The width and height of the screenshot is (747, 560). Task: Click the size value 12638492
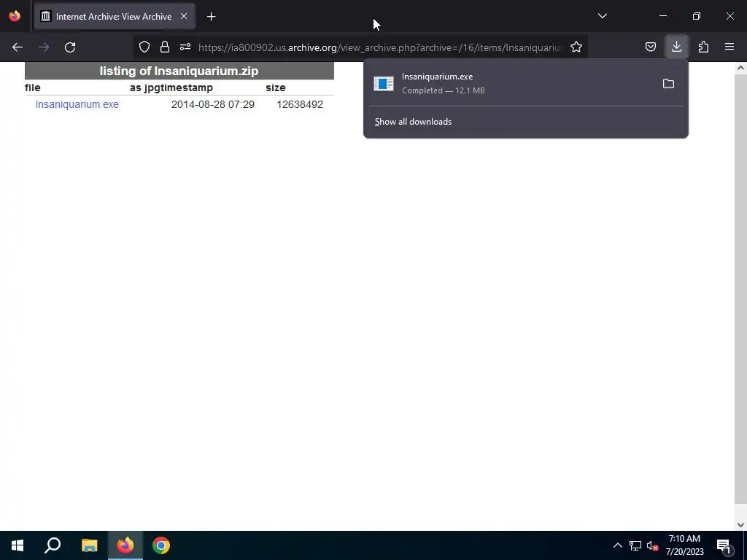click(300, 104)
